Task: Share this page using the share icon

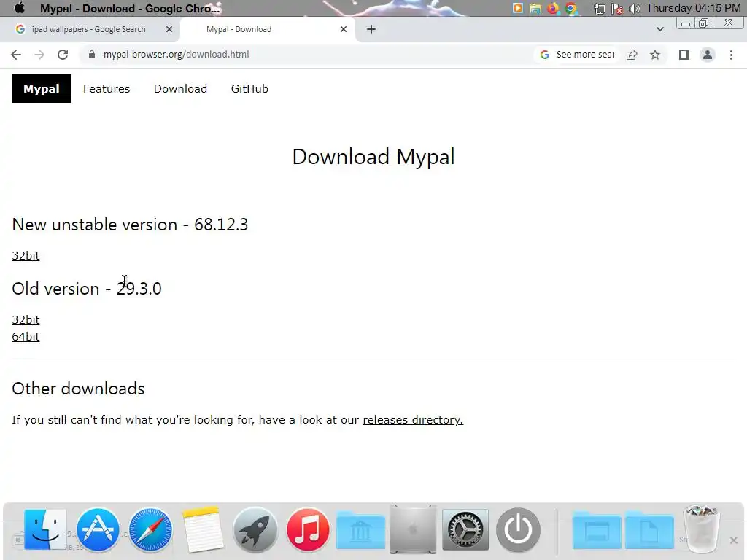Action: [632, 55]
